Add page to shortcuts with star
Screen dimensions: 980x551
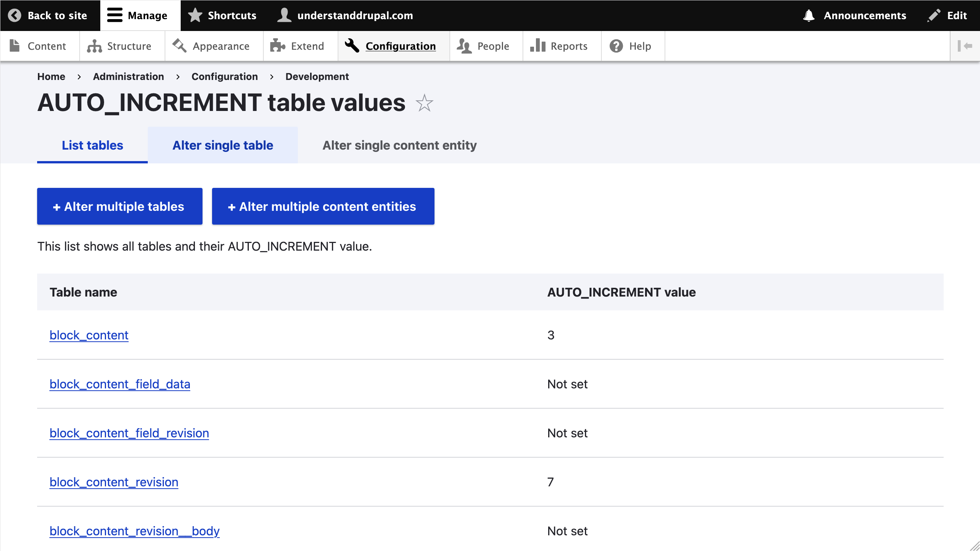[x=424, y=103]
